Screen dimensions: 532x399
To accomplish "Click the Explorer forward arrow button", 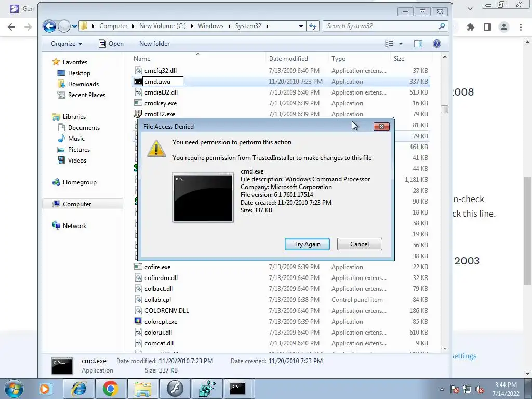I will point(64,26).
